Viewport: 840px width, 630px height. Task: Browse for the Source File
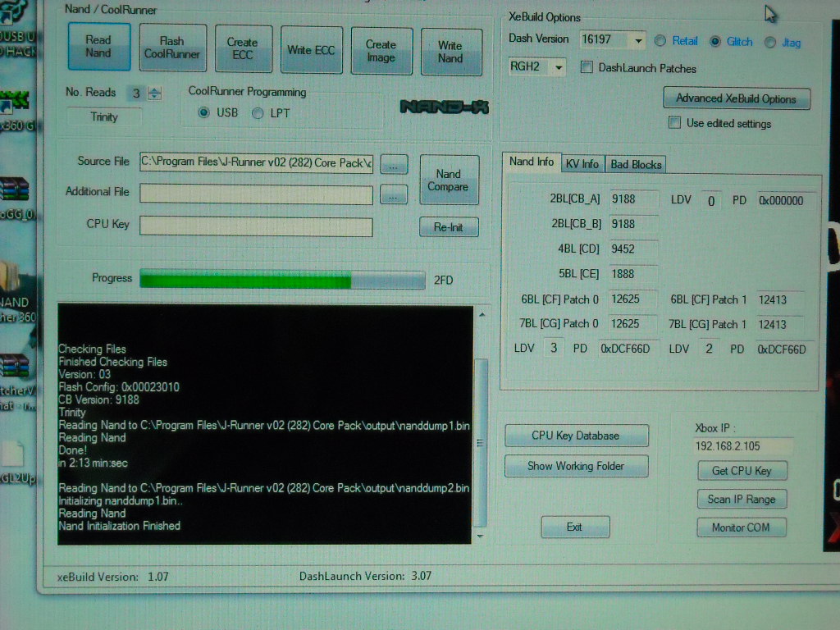pyautogui.click(x=394, y=164)
